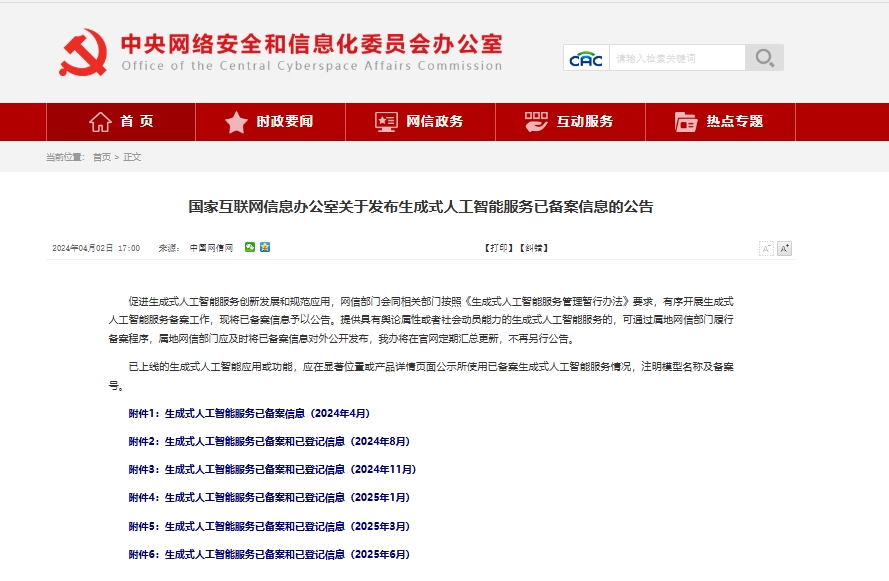Share via the blue star icon

pyautogui.click(x=265, y=247)
